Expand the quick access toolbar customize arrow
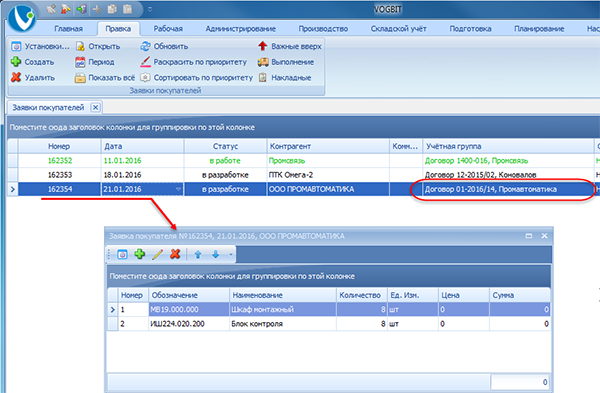Viewport: 600px width, 393px height. 150,10
